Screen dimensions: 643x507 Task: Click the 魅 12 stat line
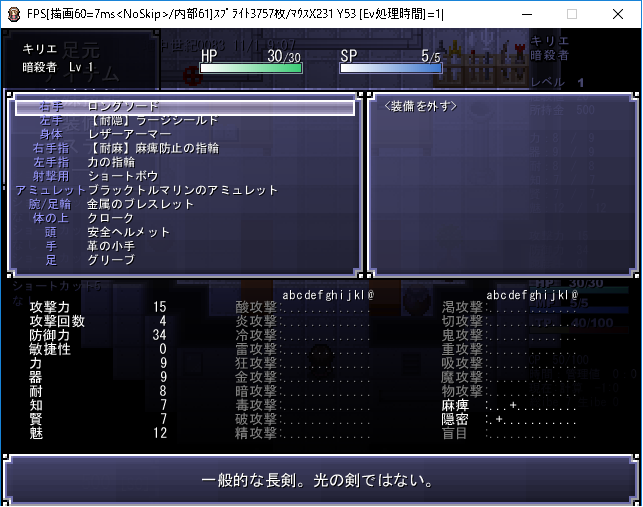click(98, 433)
